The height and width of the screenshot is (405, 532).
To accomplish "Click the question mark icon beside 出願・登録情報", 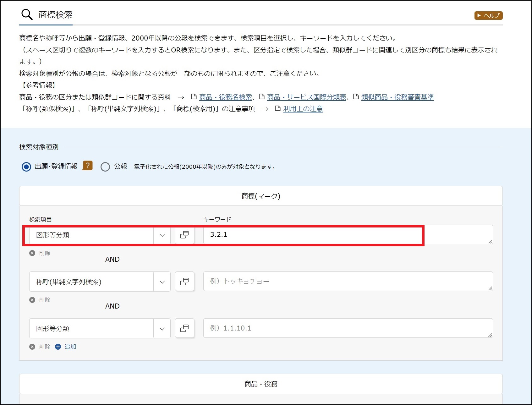I will pos(88,166).
